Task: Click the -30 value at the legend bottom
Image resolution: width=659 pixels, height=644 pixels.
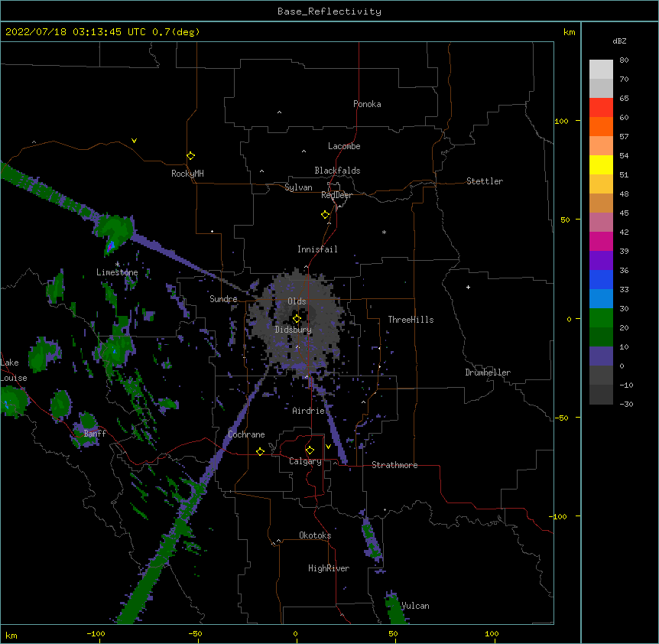Action: pos(626,404)
